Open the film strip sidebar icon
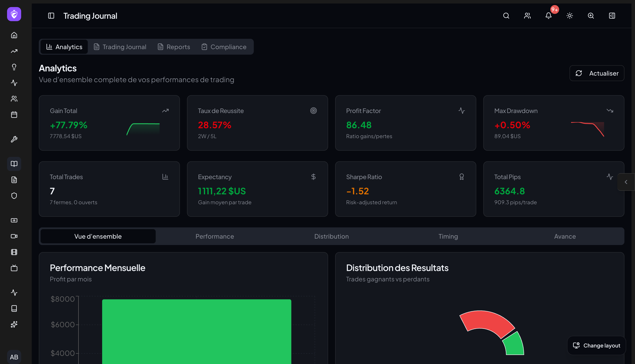This screenshot has height=364, width=635. tap(14, 252)
